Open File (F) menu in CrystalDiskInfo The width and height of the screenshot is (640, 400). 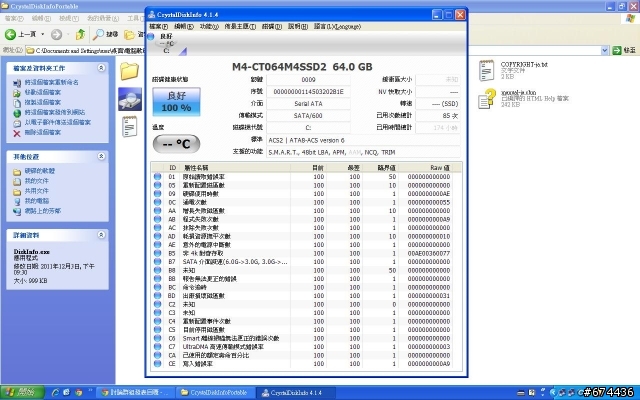pyautogui.click(x=158, y=27)
